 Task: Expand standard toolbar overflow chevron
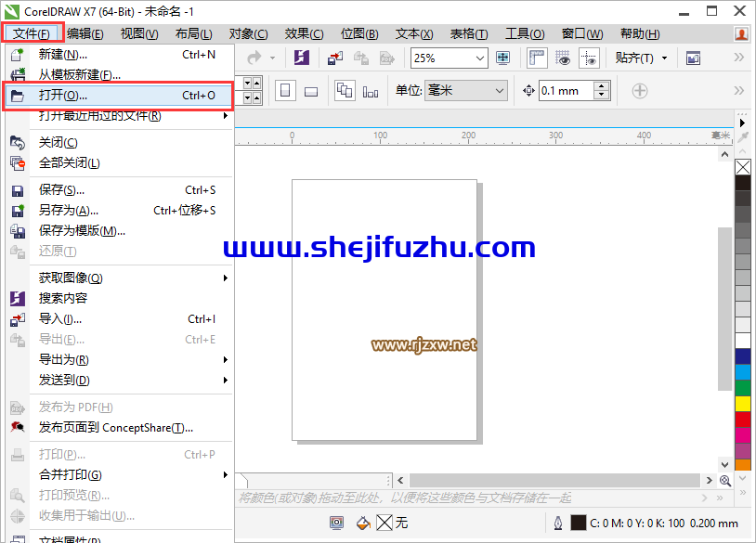pyautogui.click(x=738, y=58)
